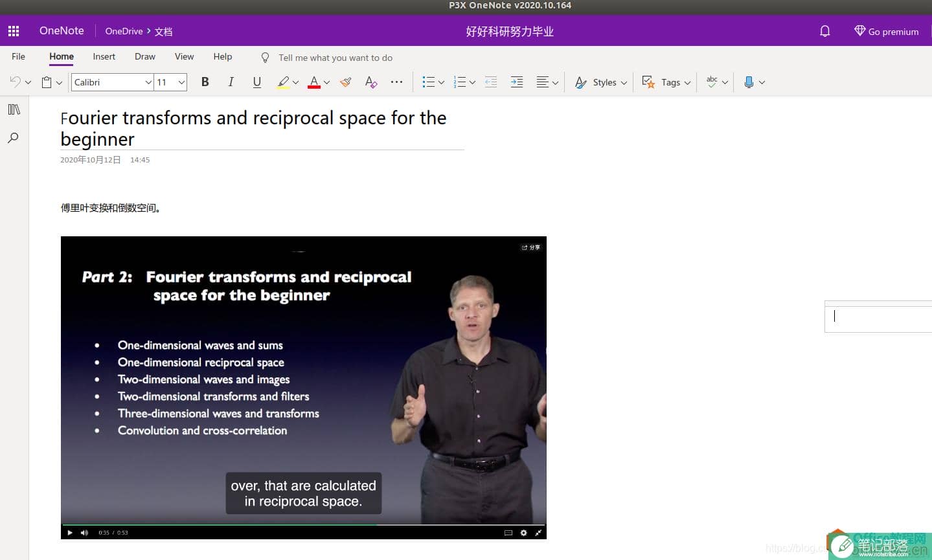Image resolution: width=932 pixels, height=560 pixels.
Task: Expand the Dictate options dropdown
Action: [x=762, y=82]
